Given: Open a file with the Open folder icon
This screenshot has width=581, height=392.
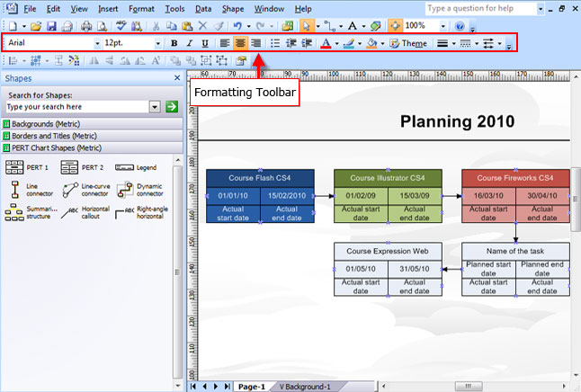Looking at the screenshot, I should click(36, 26).
